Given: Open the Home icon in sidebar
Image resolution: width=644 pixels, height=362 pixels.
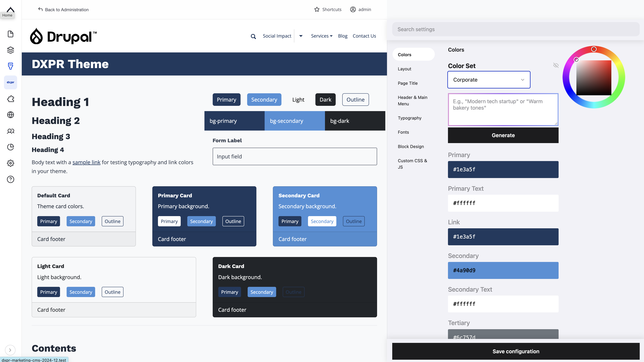Looking at the screenshot, I should pyautogui.click(x=11, y=10).
